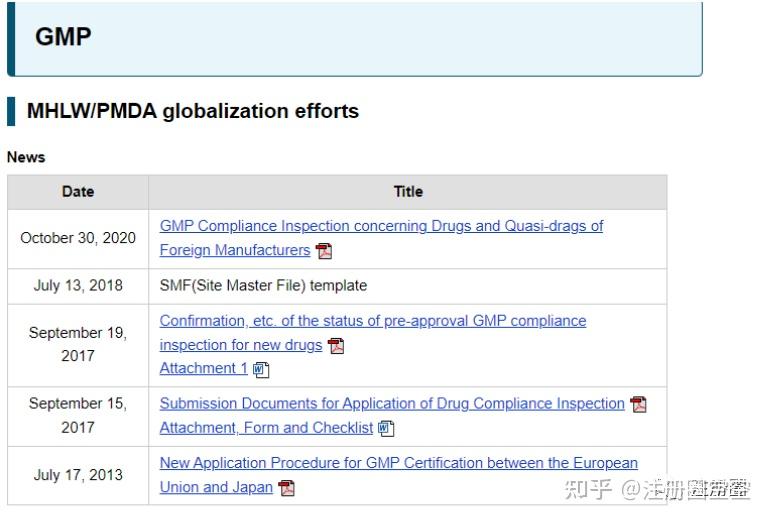
Task: Click the October 30, 2020 date cell
Action: coord(78,238)
